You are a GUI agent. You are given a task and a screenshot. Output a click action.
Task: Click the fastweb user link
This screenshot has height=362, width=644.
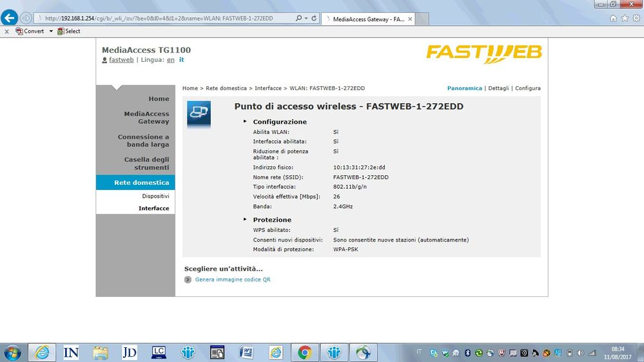click(121, 59)
